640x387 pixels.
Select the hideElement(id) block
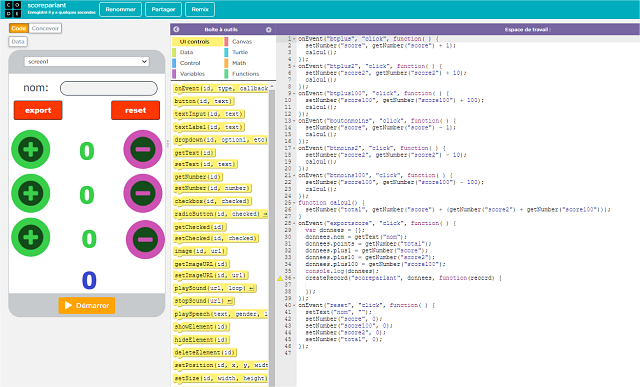point(202,340)
